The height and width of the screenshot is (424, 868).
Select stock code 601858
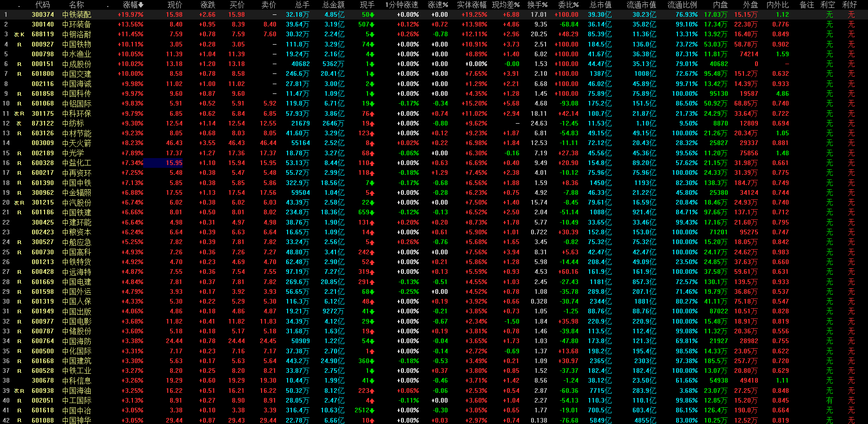coord(43,93)
